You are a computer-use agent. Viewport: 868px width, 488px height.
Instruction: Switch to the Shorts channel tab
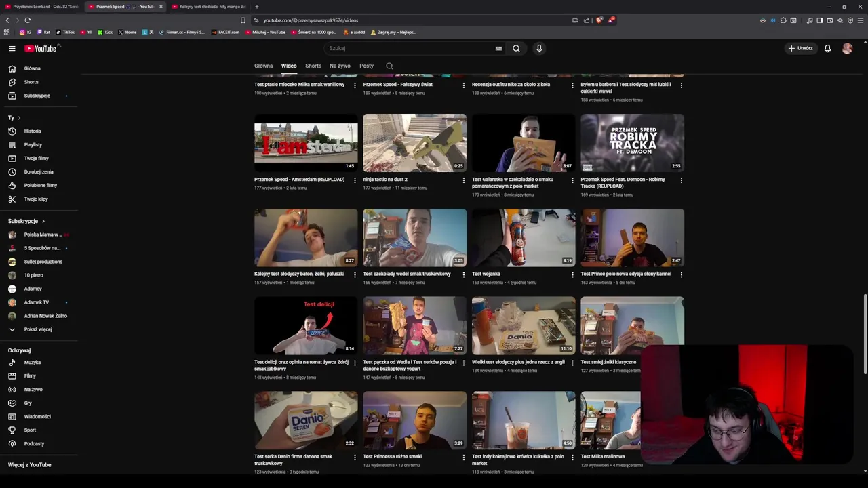click(x=313, y=66)
